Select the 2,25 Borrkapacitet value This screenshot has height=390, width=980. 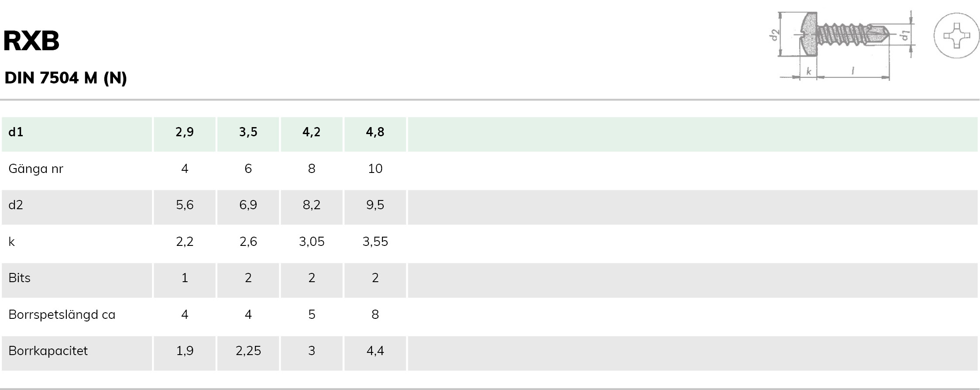(248, 351)
